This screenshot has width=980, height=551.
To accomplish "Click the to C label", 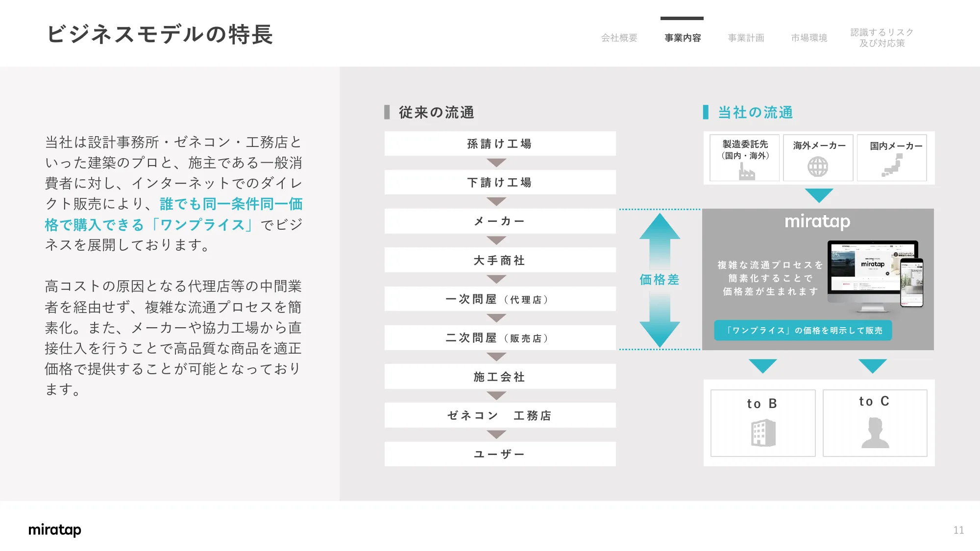I will (874, 402).
